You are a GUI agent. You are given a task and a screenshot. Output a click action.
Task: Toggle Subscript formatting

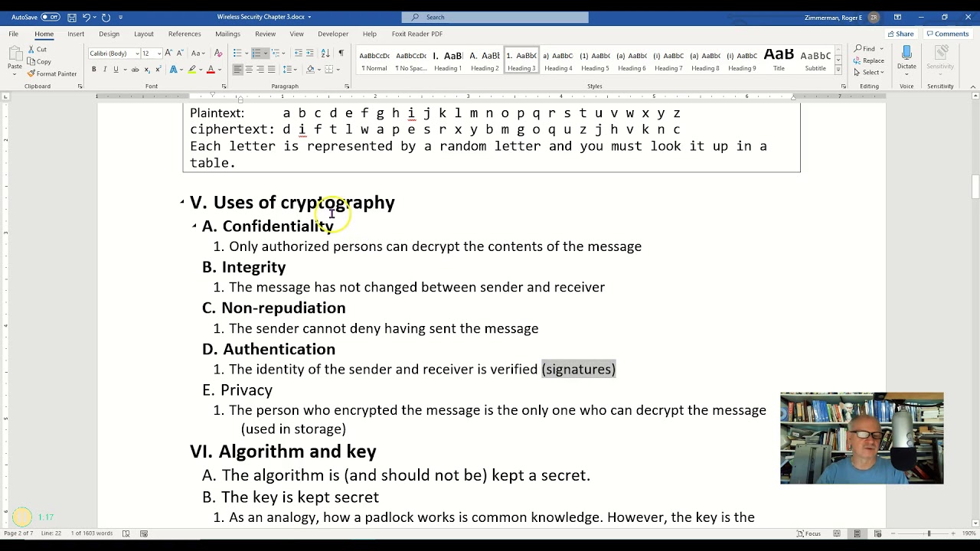(146, 70)
